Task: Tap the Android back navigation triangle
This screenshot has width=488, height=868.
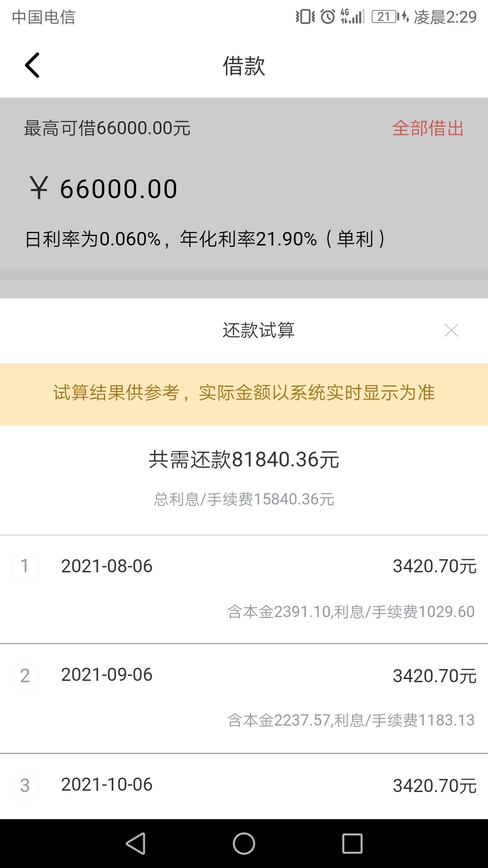Action: [136, 844]
